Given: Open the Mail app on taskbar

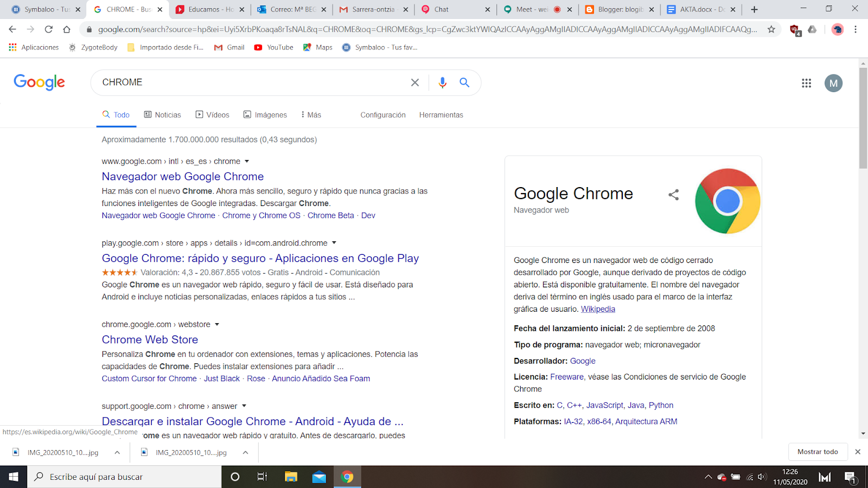Looking at the screenshot, I should (x=319, y=477).
